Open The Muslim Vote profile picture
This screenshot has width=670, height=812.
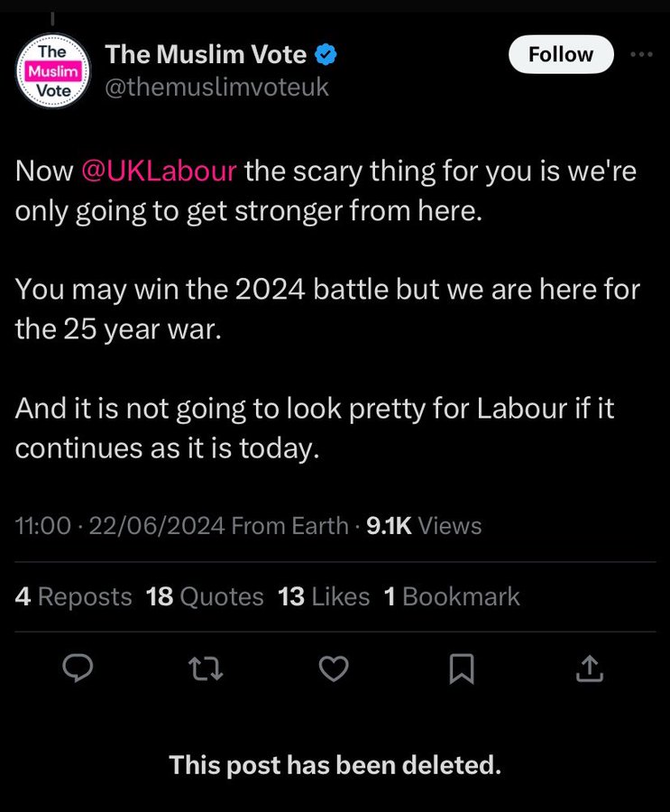click(x=53, y=71)
